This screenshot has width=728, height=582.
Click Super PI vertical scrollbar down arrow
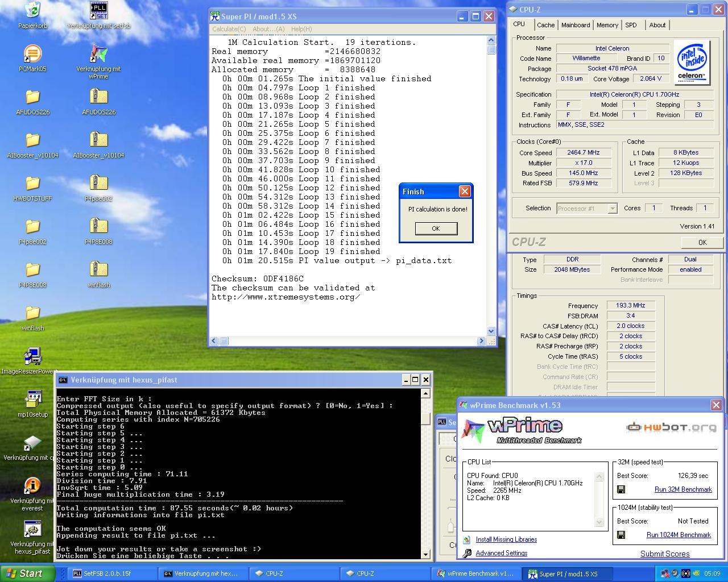tap(491, 331)
